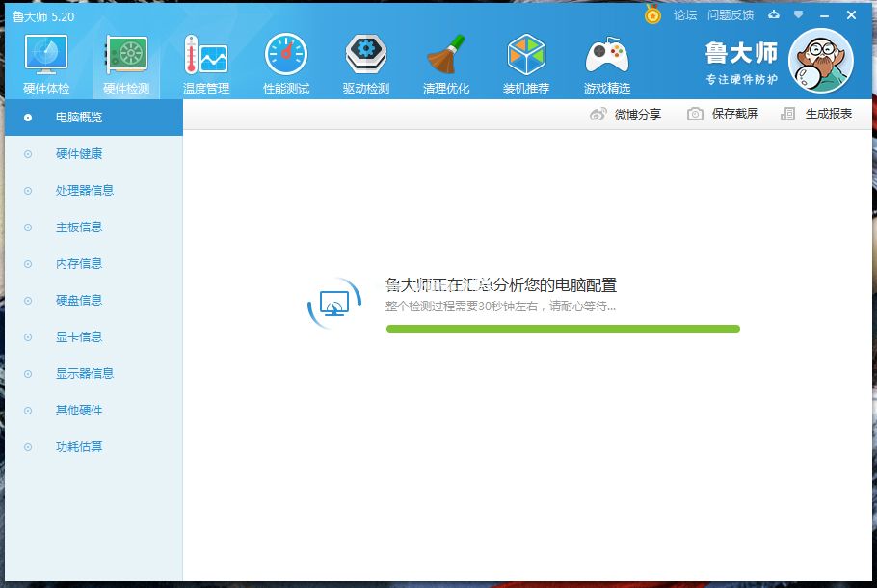Click the green detection progress bar
This screenshot has height=588, width=877.
pos(563,328)
